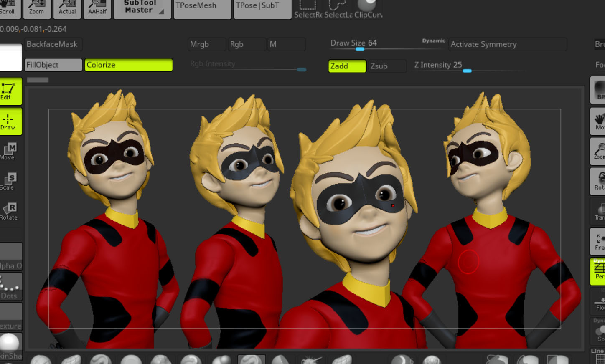605x364 pixels.
Task: Enable Zadd sculpt mode
Action: pos(347,66)
